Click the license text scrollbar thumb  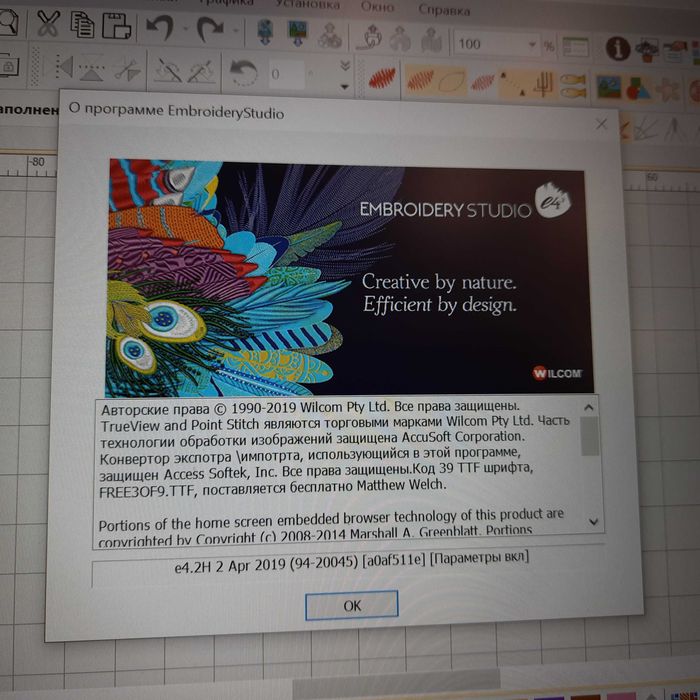click(590, 436)
